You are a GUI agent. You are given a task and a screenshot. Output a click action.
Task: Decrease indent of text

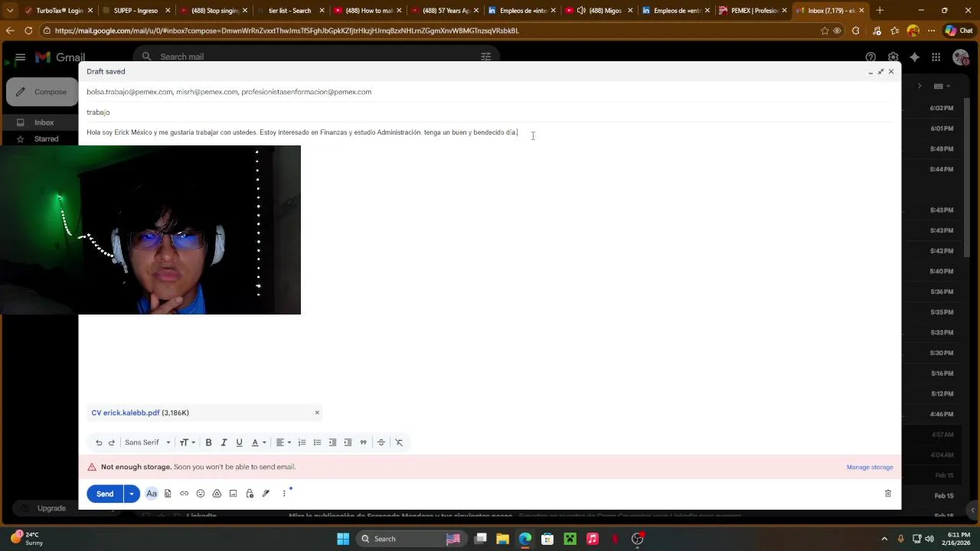[332, 442]
